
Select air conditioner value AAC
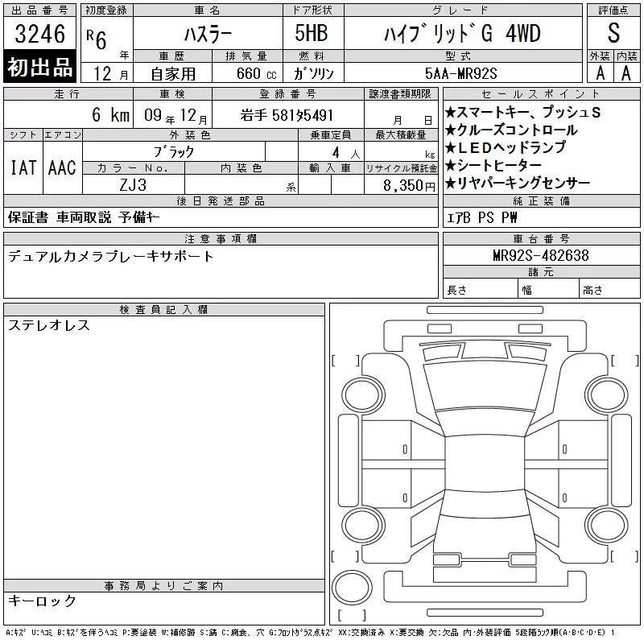click(x=62, y=167)
